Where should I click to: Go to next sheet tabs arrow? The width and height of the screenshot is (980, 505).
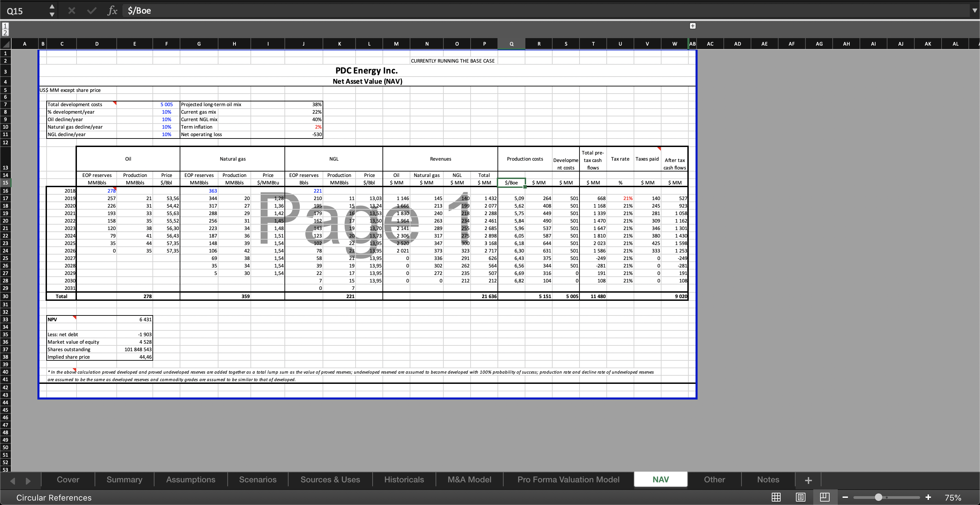click(x=28, y=480)
